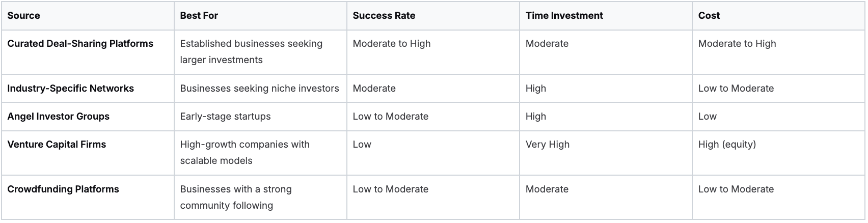Click the Angel Investor Groups row title
The width and height of the screenshot is (868, 223).
[x=58, y=117]
